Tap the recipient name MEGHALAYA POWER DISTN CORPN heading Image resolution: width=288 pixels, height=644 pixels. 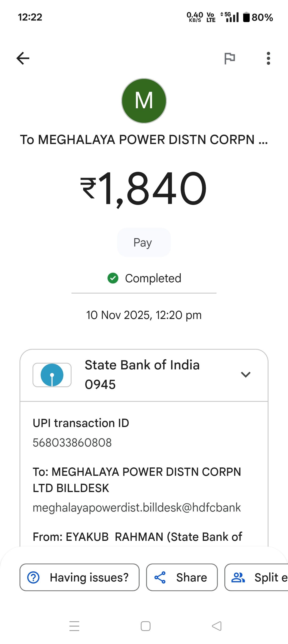144,140
